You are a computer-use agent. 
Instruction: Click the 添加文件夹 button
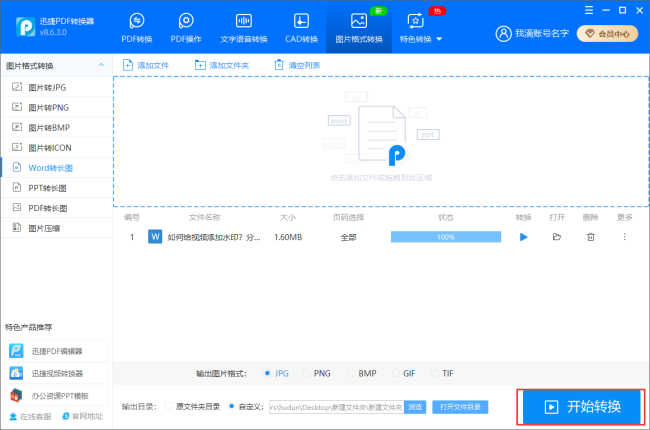click(222, 65)
